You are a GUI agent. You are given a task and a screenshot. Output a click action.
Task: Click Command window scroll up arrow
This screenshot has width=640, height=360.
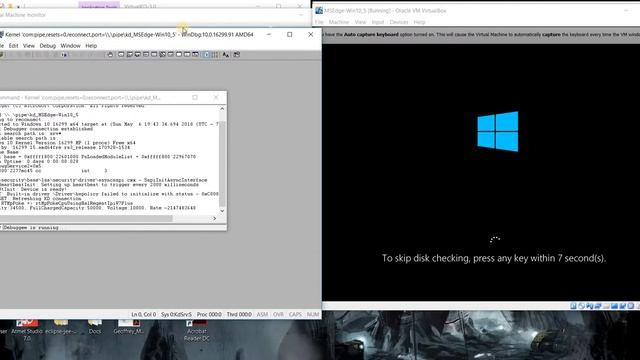(x=222, y=109)
